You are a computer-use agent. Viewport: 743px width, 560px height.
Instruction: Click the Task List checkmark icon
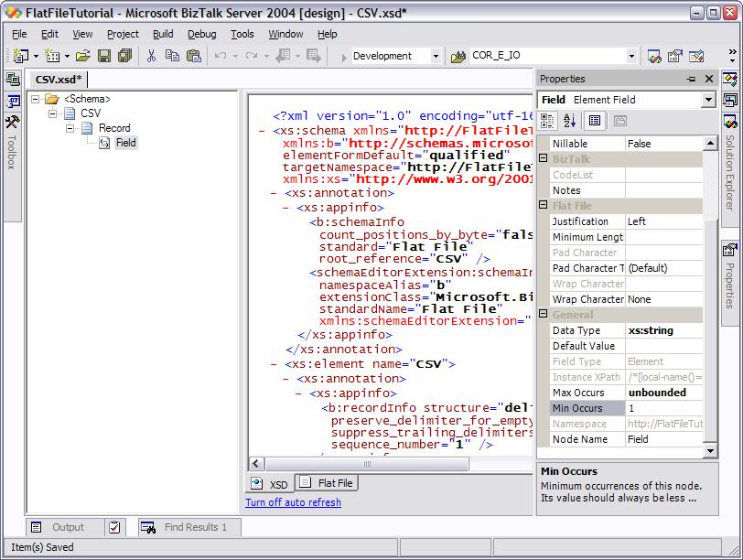(x=114, y=527)
